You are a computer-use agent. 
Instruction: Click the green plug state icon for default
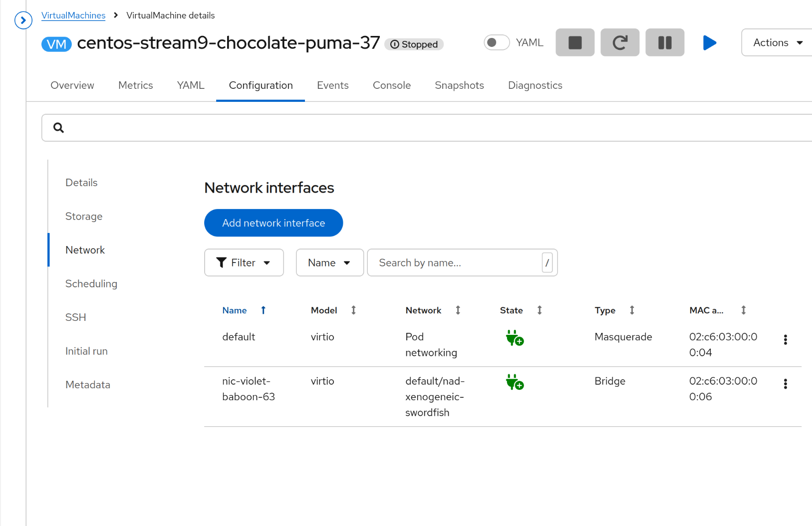(515, 338)
